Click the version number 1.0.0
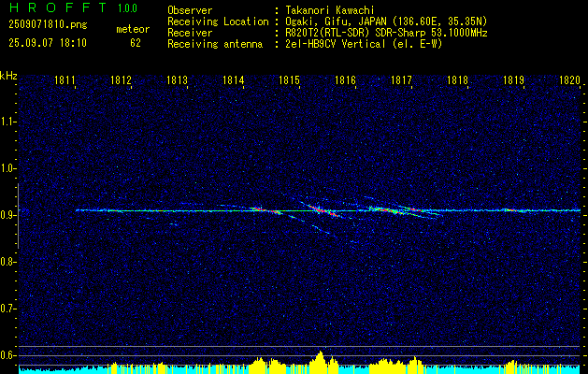Viewport: 588px width, 374px height. click(x=127, y=7)
